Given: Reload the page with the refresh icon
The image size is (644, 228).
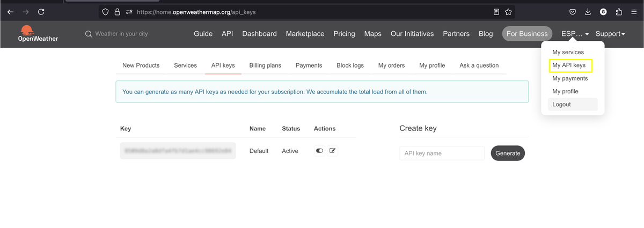Looking at the screenshot, I should (41, 11).
